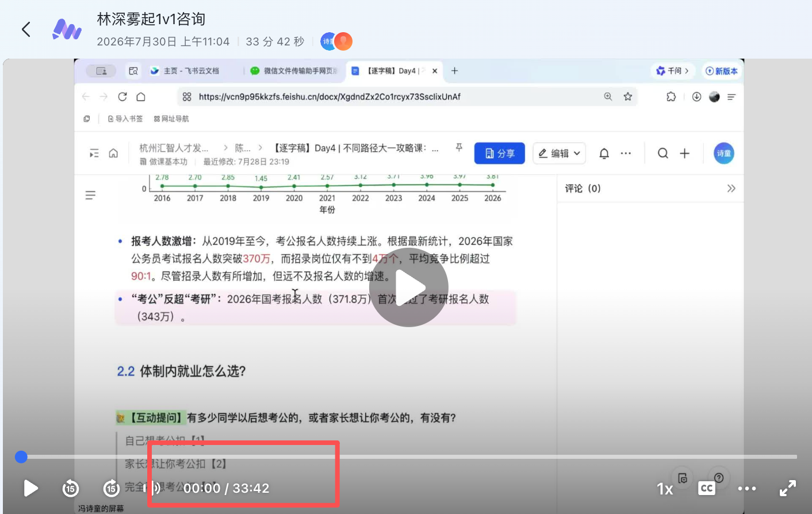Open browser extensions puzzle icon
Viewport: 812px width, 514px height.
(671, 97)
